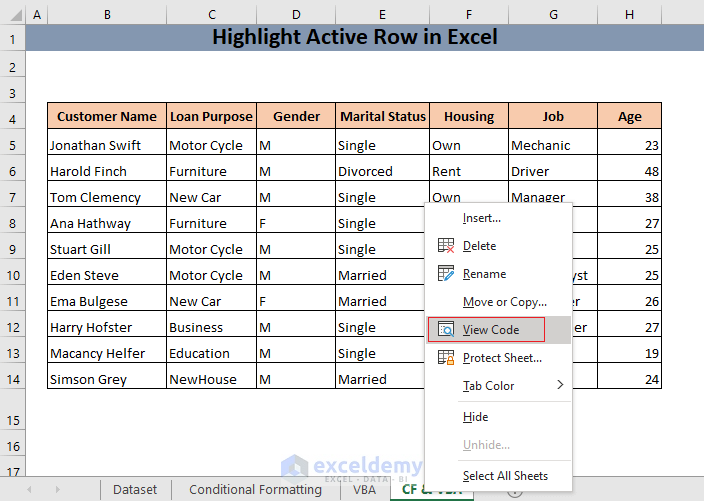Select the cell 'Tom Clemency'
Screen dimensions: 704x501
click(107, 194)
